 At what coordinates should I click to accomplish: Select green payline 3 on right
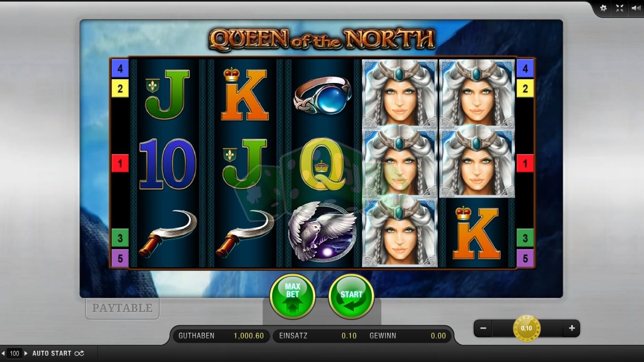tap(525, 238)
